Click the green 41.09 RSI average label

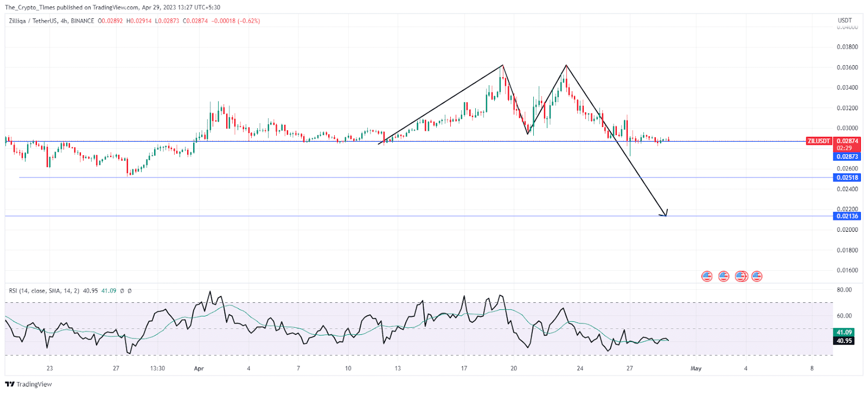[844, 332]
